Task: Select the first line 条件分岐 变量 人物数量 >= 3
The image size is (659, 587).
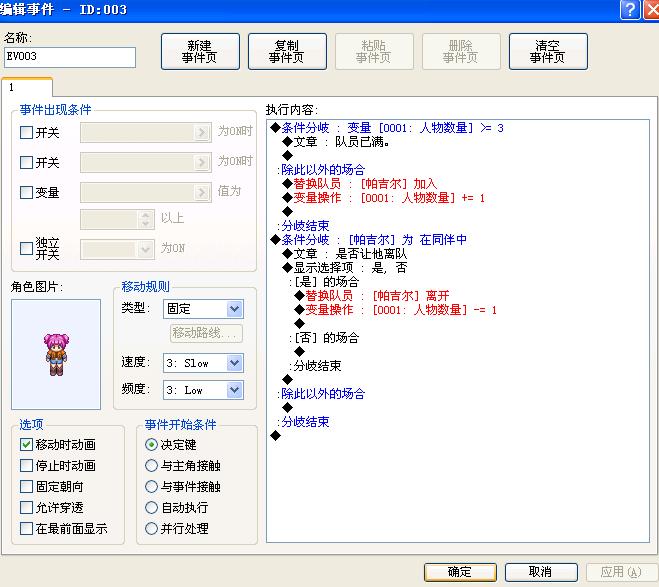Action: pos(387,128)
